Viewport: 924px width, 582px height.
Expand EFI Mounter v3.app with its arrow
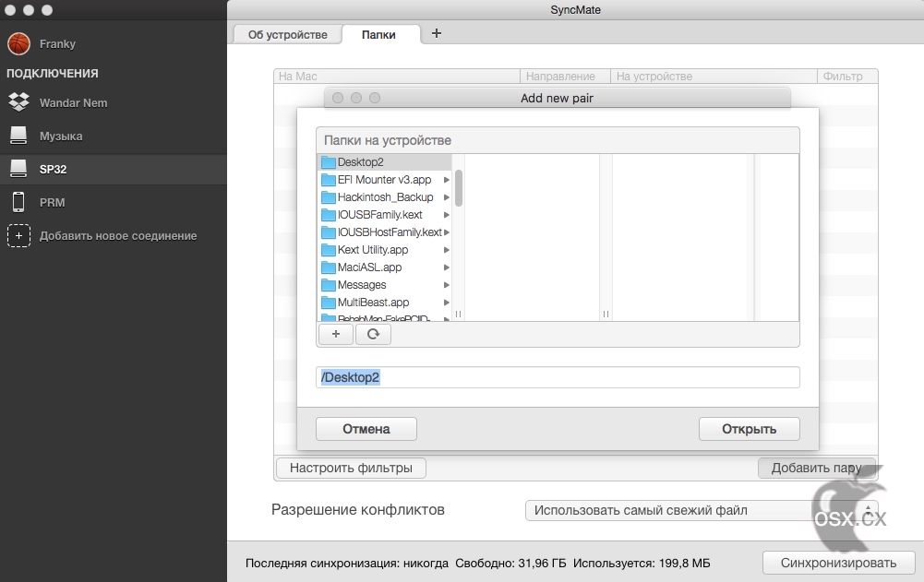447,180
